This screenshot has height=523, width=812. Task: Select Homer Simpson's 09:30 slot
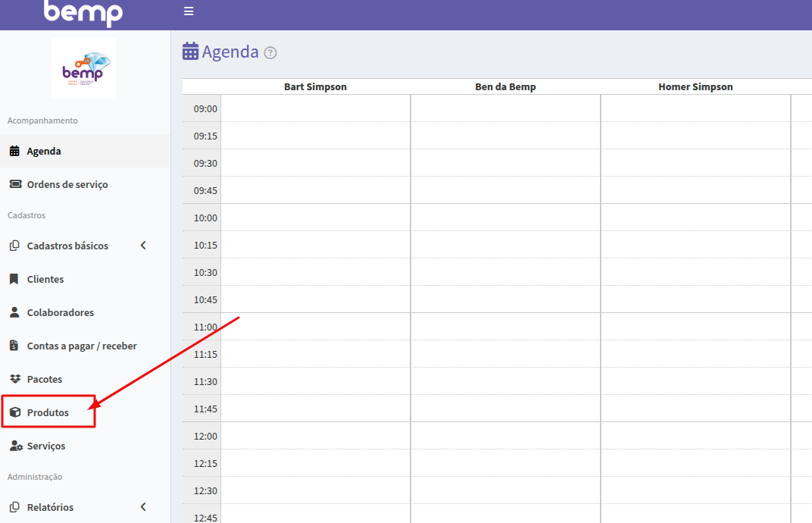point(695,163)
